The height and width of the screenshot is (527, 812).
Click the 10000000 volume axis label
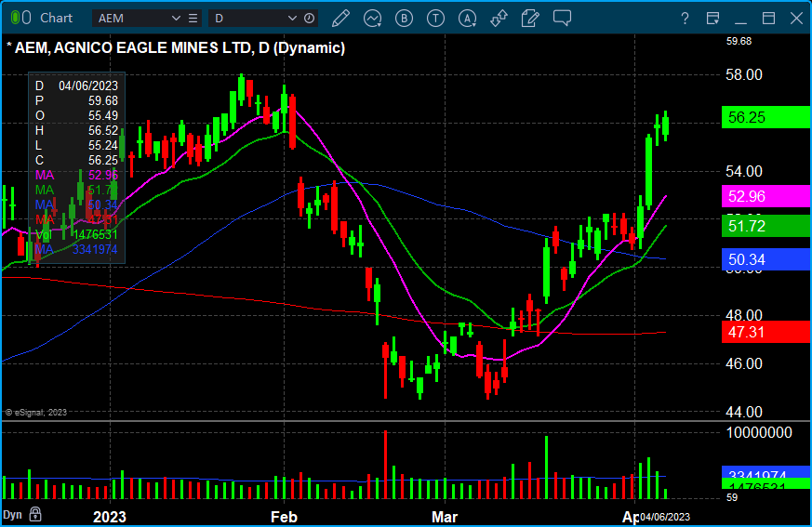(759, 432)
